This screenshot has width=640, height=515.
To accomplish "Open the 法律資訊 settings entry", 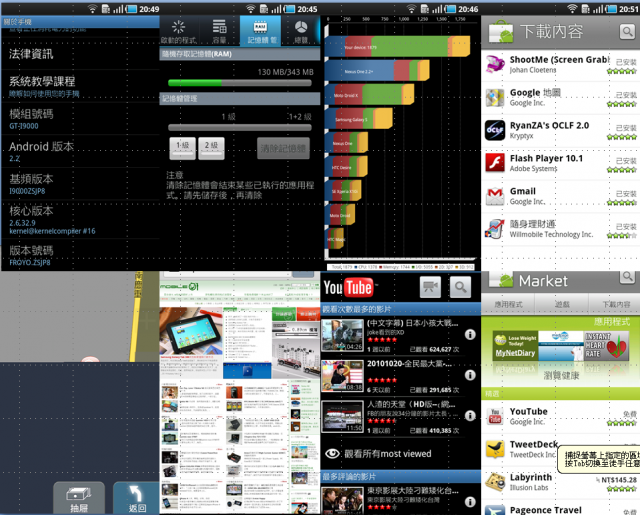I will pyautogui.click(x=80, y=53).
